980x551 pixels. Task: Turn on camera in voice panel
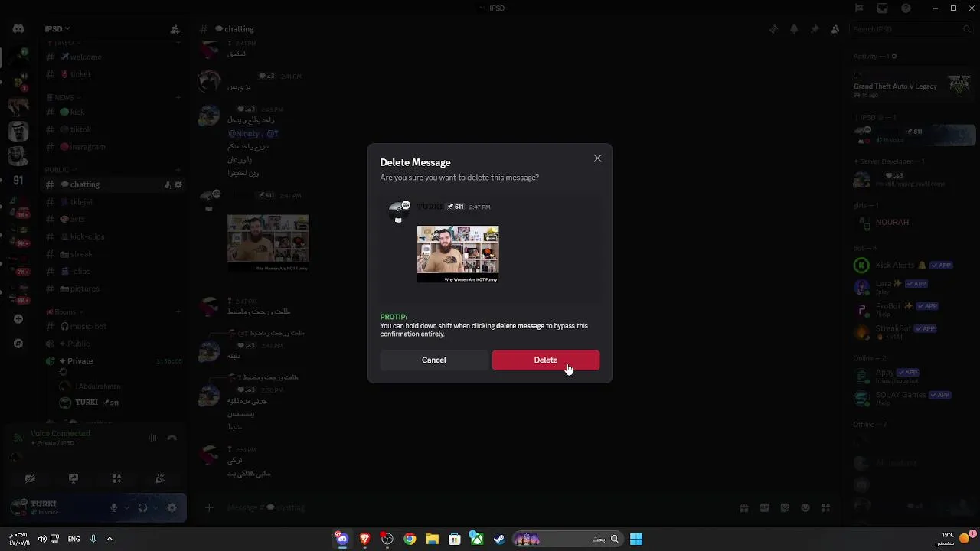[x=30, y=479]
